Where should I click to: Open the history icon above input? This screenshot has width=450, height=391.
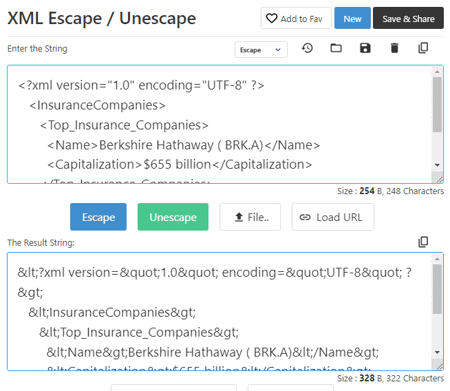[x=307, y=48]
